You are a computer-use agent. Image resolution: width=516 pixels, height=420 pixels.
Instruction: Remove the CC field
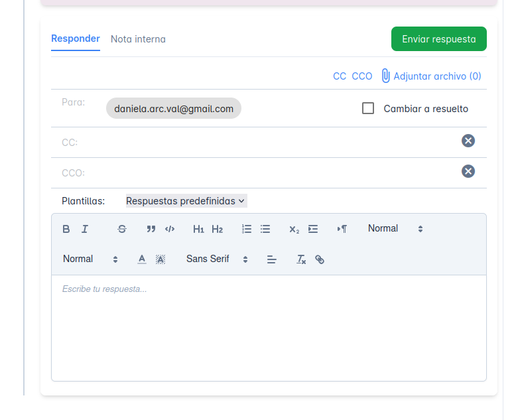point(468,141)
